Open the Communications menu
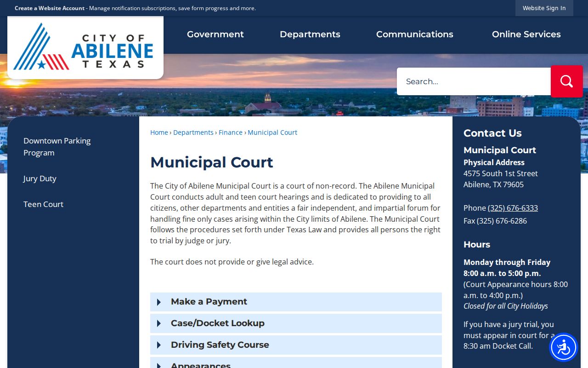The width and height of the screenshot is (588, 368). [415, 34]
